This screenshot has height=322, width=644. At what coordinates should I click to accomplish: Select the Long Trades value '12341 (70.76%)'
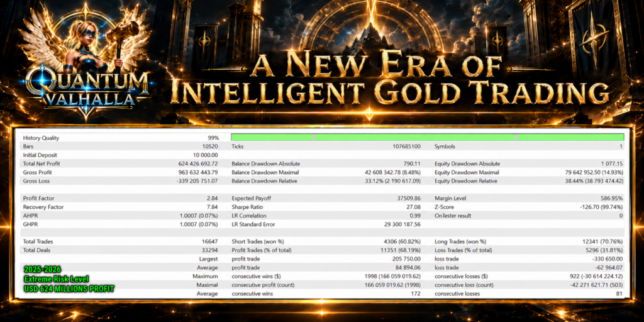pos(604,241)
